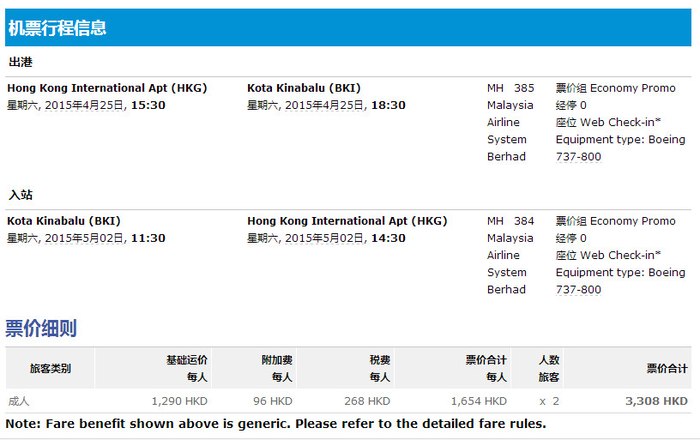Open the 票价细则 fare rules heading
The width and height of the screenshot is (700, 440).
point(41,328)
